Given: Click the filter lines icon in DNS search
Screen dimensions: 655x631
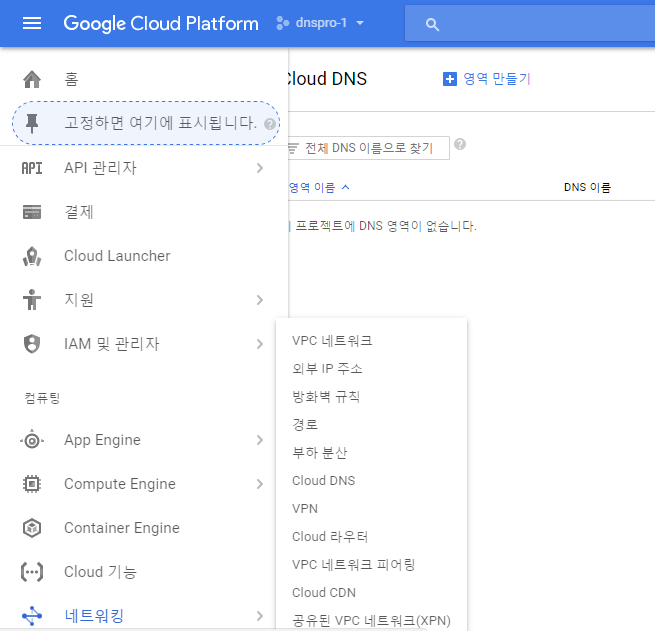Looking at the screenshot, I should 294,148.
